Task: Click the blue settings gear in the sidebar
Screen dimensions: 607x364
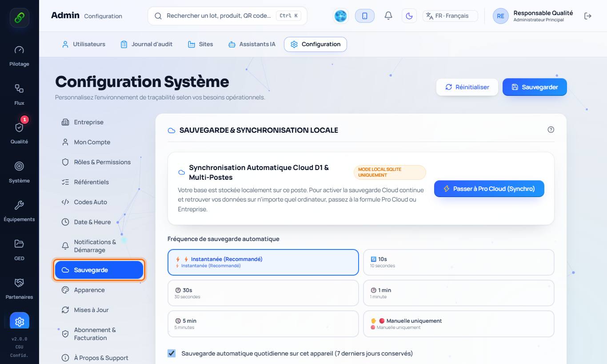Action: (20, 321)
